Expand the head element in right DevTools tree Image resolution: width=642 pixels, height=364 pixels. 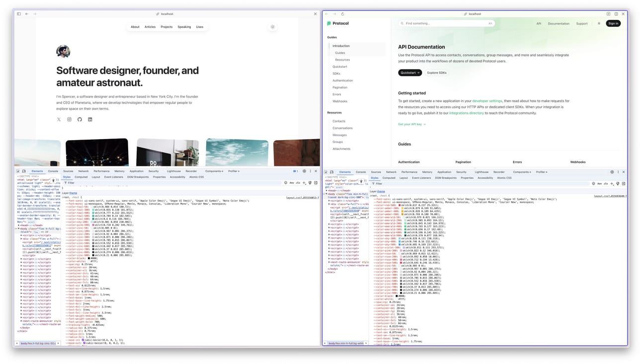(327, 190)
